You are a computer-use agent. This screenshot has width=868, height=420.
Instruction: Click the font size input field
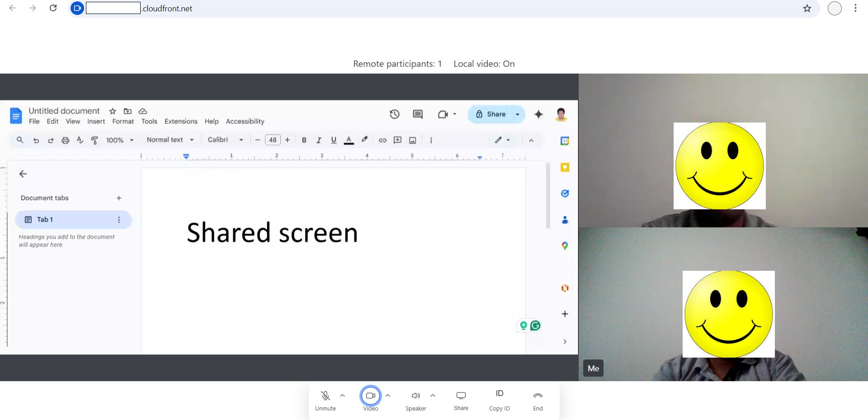click(272, 140)
